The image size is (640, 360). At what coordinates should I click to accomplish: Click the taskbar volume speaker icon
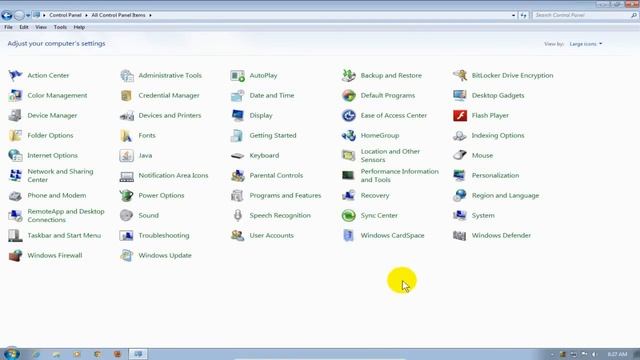(x=594, y=354)
